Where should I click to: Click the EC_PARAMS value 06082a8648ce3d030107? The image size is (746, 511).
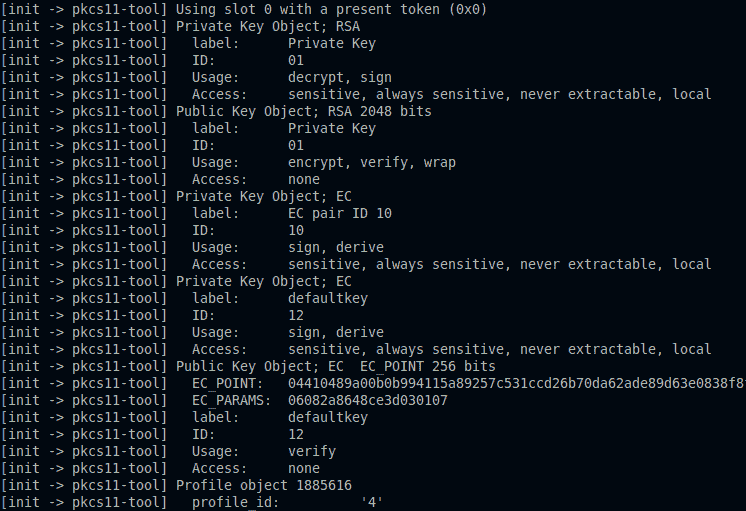tap(368, 400)
